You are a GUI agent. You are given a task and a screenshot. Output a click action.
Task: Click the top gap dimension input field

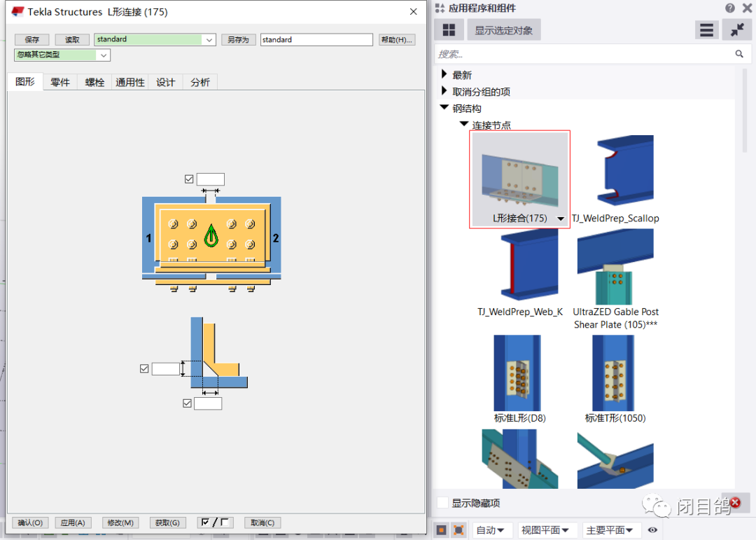[210, 179]
